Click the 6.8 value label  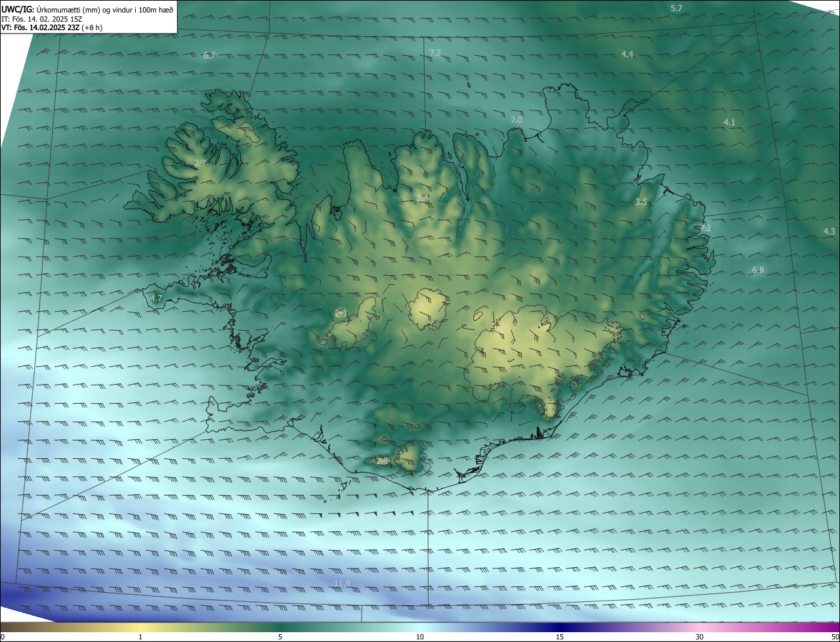pyautogui.click(x=758, y=270)
